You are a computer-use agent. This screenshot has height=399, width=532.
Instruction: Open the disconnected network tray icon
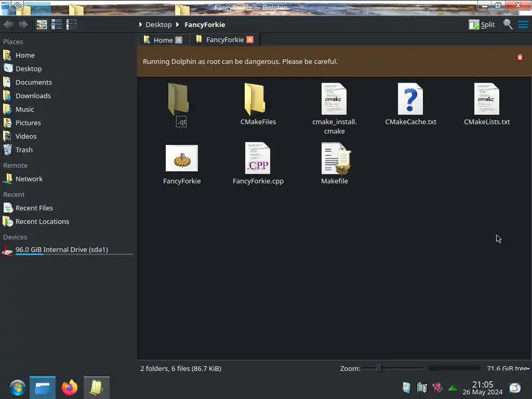point(437,388)
